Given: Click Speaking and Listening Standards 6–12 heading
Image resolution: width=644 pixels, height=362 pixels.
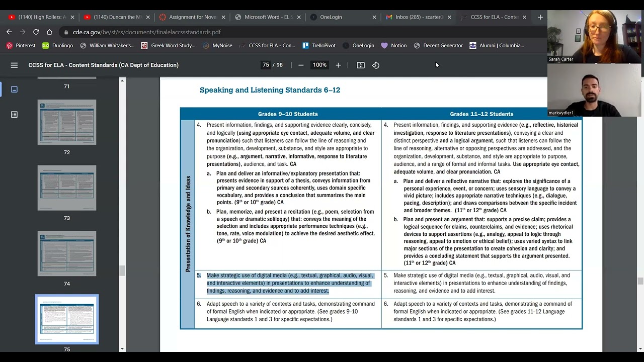Looking at the screenshot, I should click(270, 90).
